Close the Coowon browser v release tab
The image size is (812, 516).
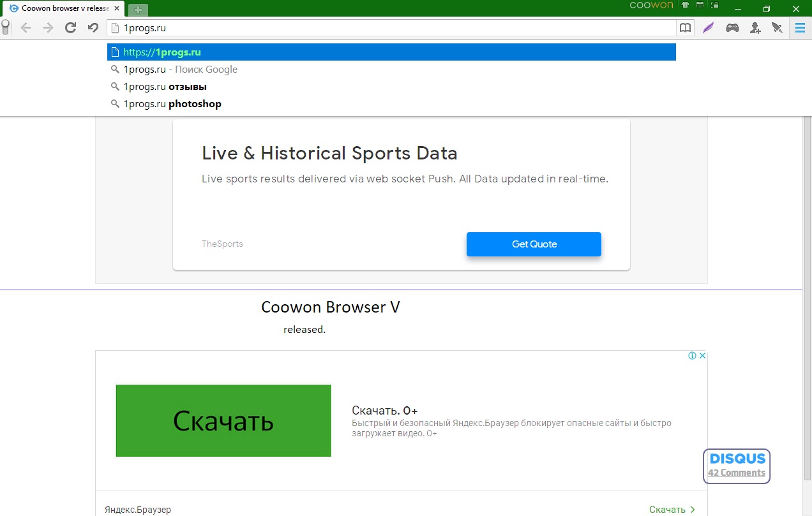[x=117, y=9]
